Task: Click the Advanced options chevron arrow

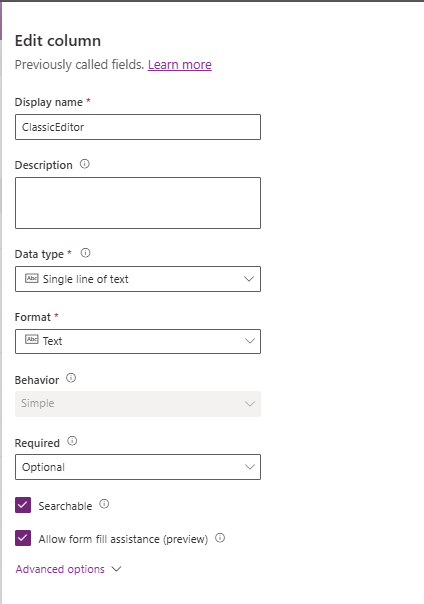Action: tap(116, 569)
